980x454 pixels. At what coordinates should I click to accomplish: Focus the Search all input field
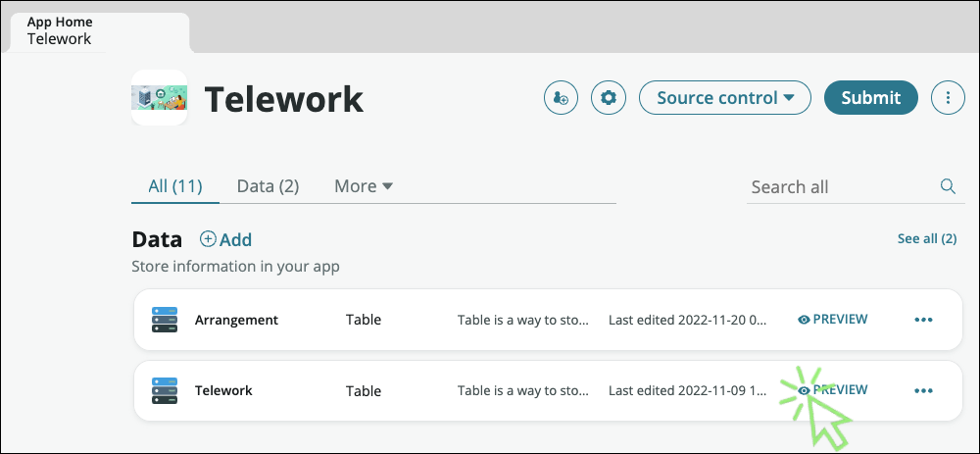pyautogui.click(x=838, y=186)
